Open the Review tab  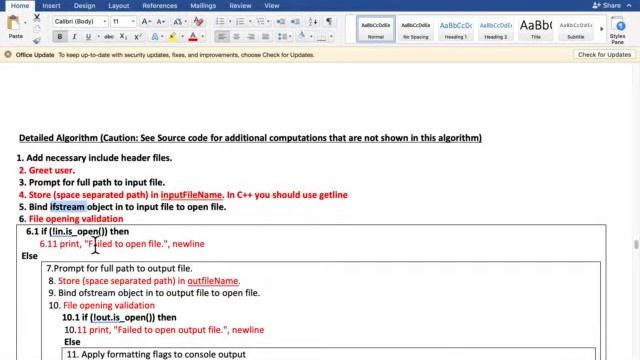point(240,6)
